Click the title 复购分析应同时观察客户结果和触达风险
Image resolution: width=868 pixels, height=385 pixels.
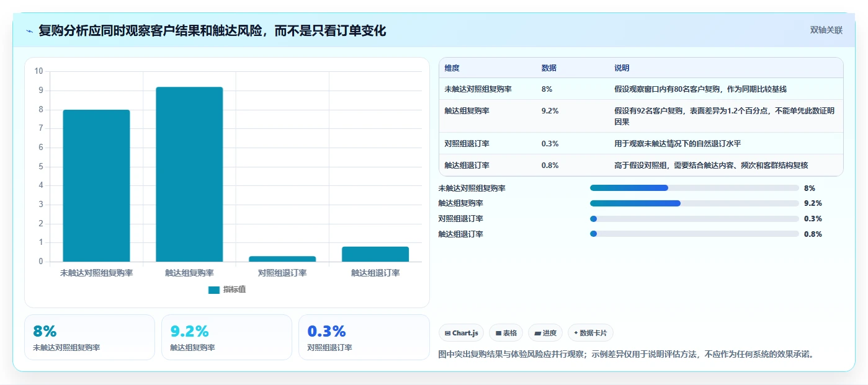point(212,30)
